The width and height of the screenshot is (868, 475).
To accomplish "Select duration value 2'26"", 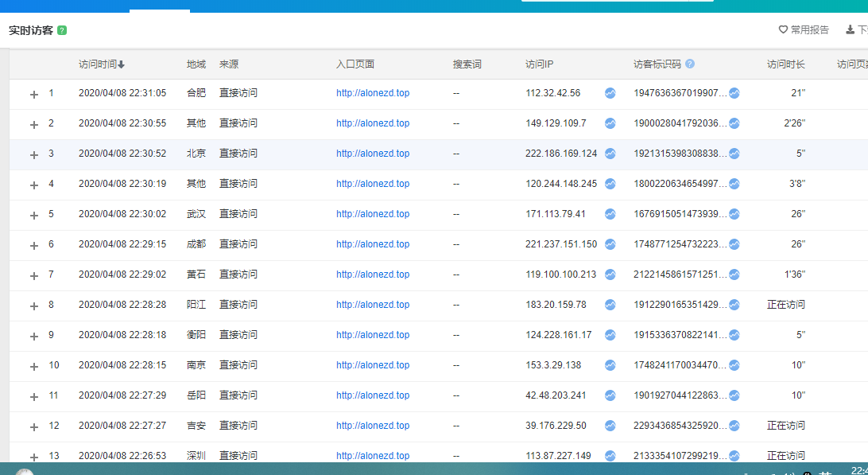I will (x=794, y=123).
